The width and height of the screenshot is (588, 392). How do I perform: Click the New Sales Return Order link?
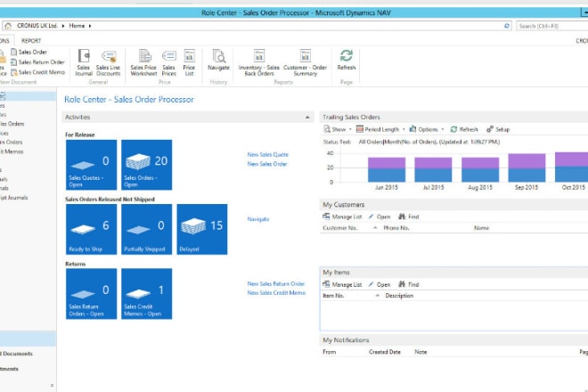click(276, 284)
